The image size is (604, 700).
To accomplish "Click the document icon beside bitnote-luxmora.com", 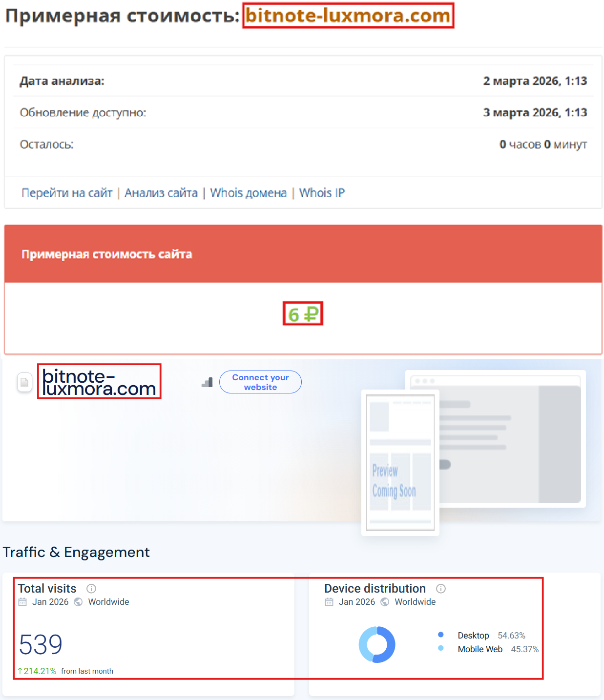I will click(24, 382).
